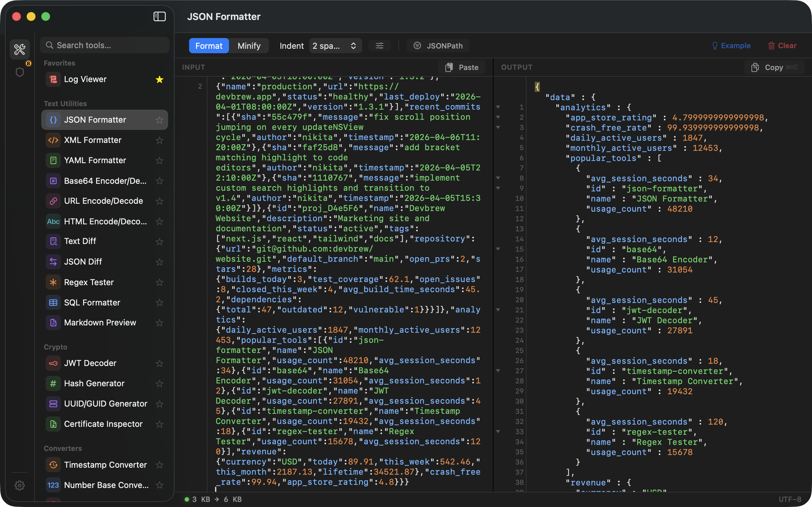Favorite the JSON Formatter tool
Viewport: 812px width, 507px height.
(159, 120)
